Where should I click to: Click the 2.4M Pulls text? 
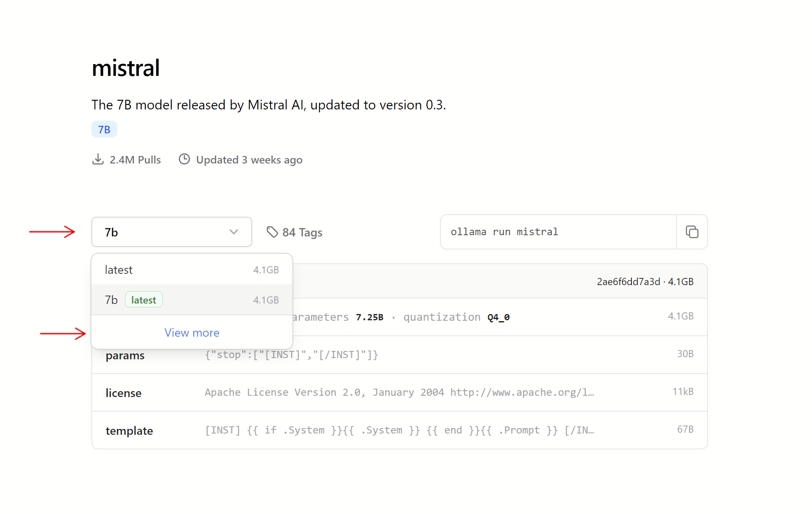(x=135, y=160)
